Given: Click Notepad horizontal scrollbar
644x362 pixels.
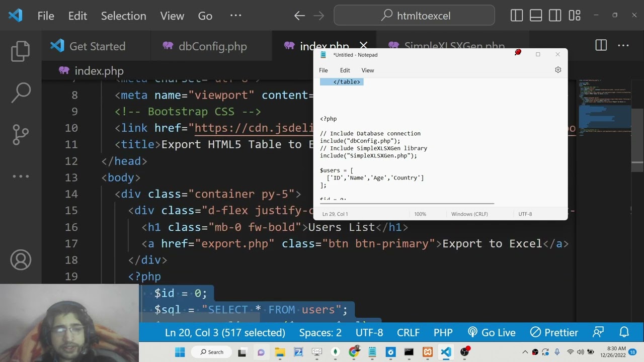Looking at the screenshot, I should tap(407, 204).
